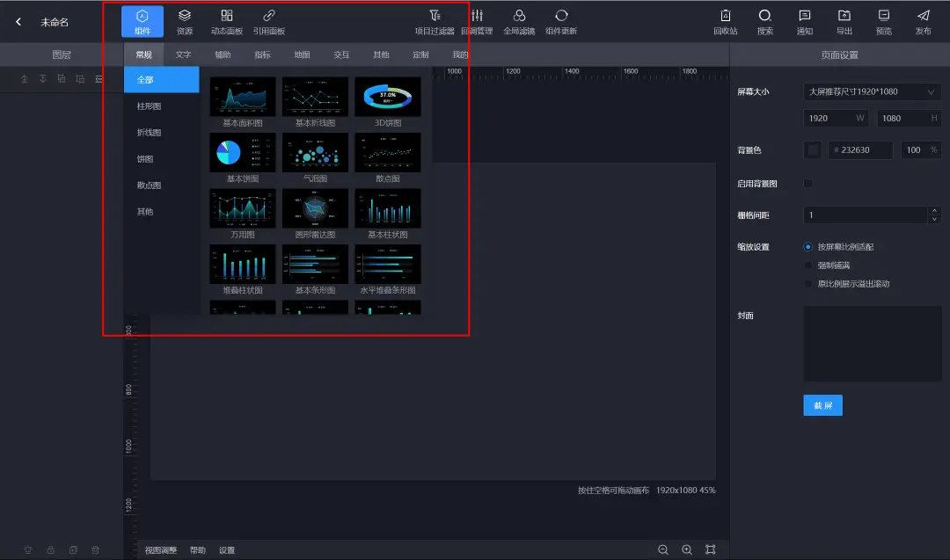Decrease 栅格间距 with the down arrow
The width and height of the screenshot is (950, 560).
click(x=934, y=219)
